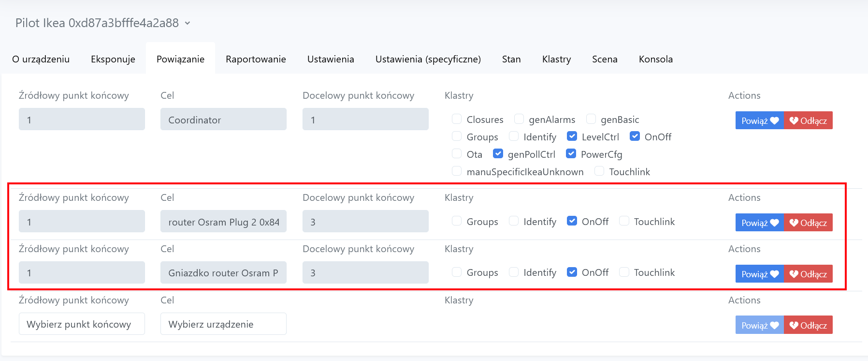Enable genBasic cluster checkbox
The image size is (868, 361).
click(x=591, y=119)
